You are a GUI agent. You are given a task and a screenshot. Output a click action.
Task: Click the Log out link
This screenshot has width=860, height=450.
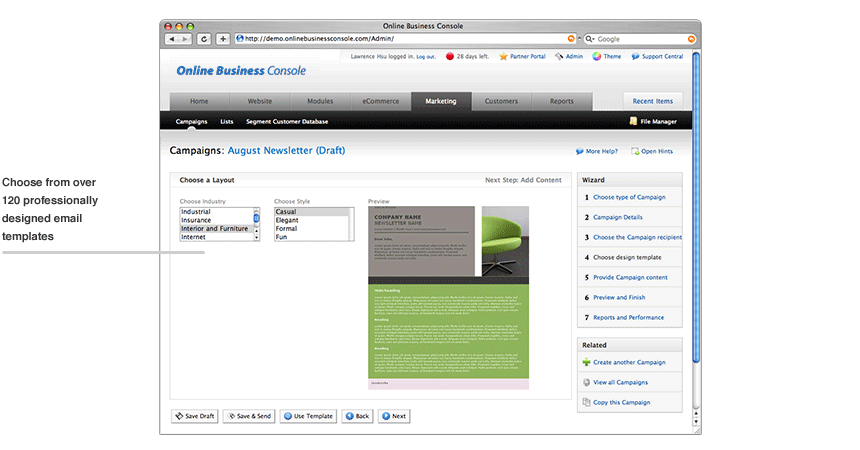[426, 57]
